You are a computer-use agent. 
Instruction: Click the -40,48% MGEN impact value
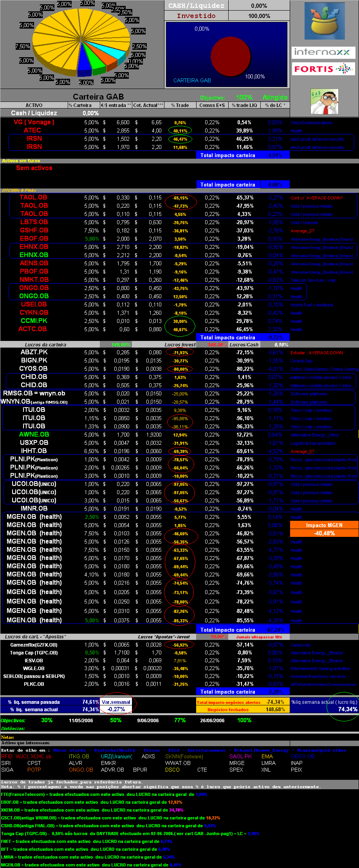click(x=324, y=533)
